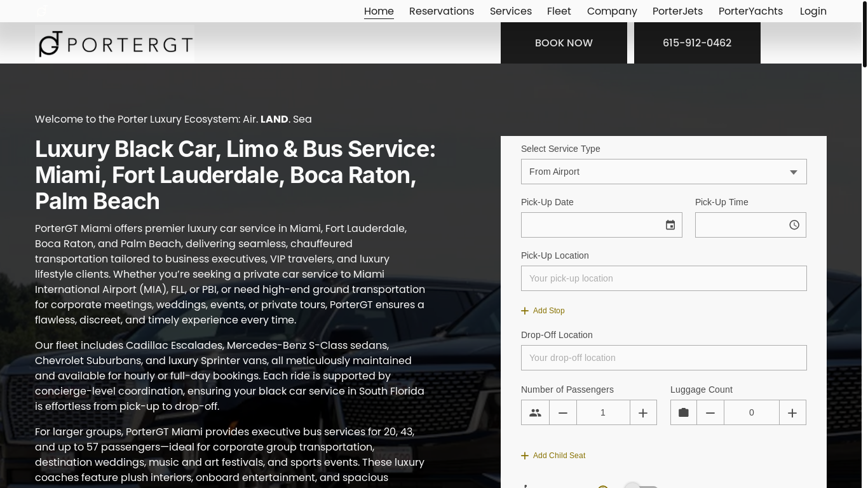Click the BOOK NOW button
The height and width of the screenshot is (488, 868).
pos(564,43)
